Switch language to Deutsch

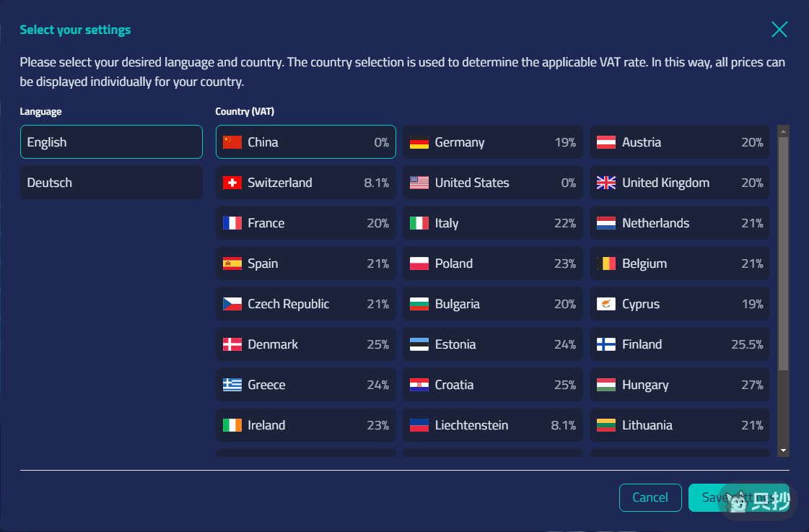(x=111, y=183)
